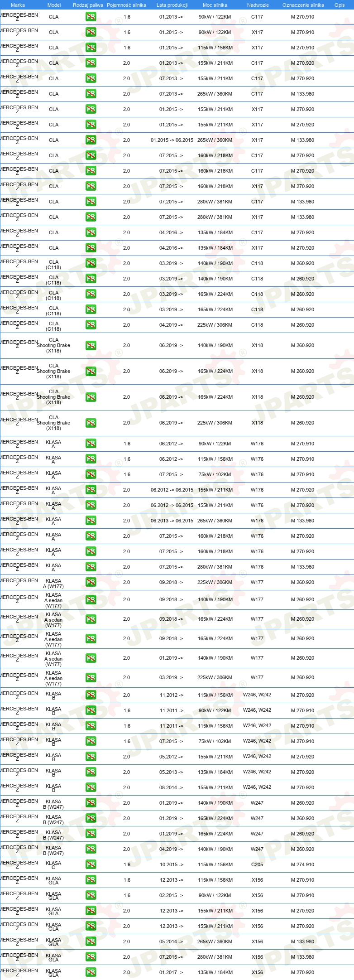Click the "Opis" column header

[x=340, y=5]
